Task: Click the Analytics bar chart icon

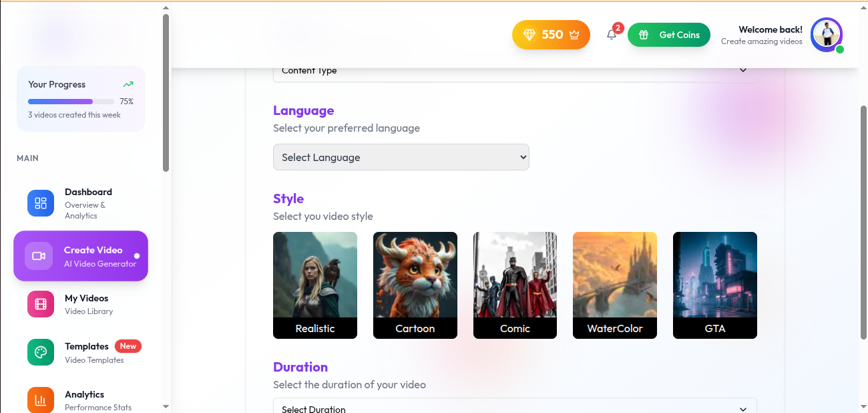Action: [x=41, y=400]
